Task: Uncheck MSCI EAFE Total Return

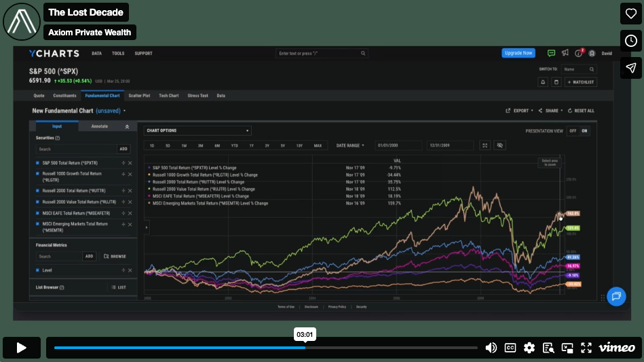Action: [38, 213]
